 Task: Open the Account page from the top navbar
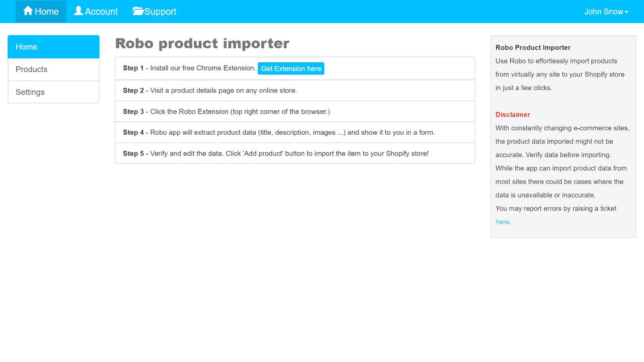(x=100, y=11)
